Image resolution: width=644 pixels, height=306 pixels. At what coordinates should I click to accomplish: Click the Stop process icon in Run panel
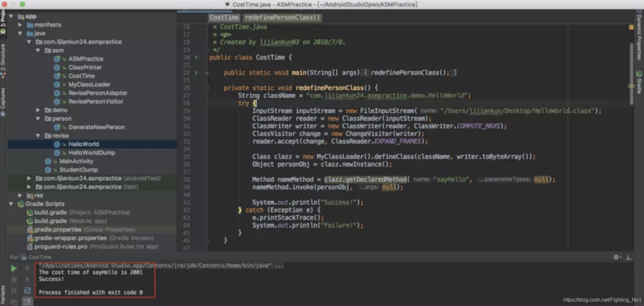pos(14,280)
